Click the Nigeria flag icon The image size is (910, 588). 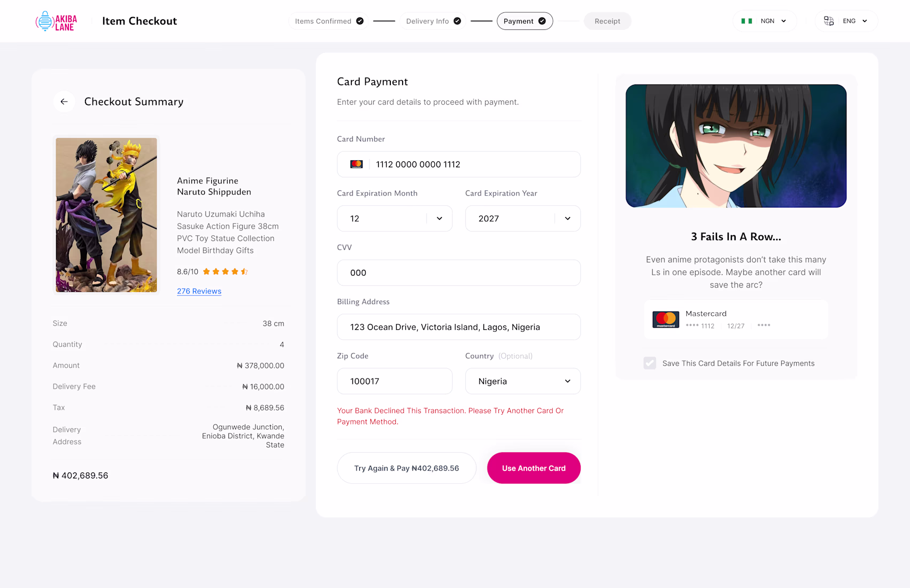pyautogui.click(x=746, y=21)
